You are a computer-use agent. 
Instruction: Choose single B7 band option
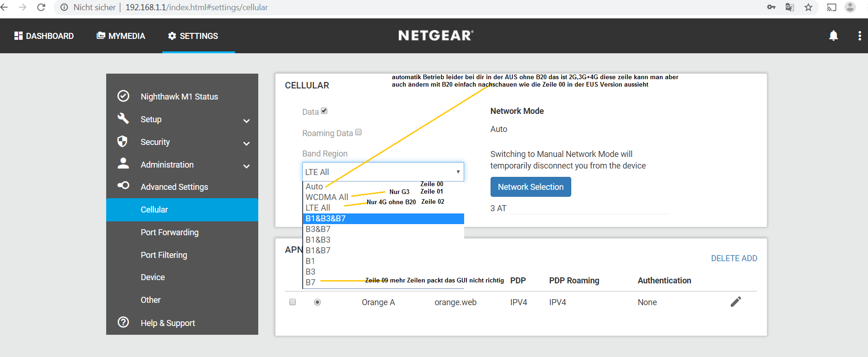coord(383,282)
